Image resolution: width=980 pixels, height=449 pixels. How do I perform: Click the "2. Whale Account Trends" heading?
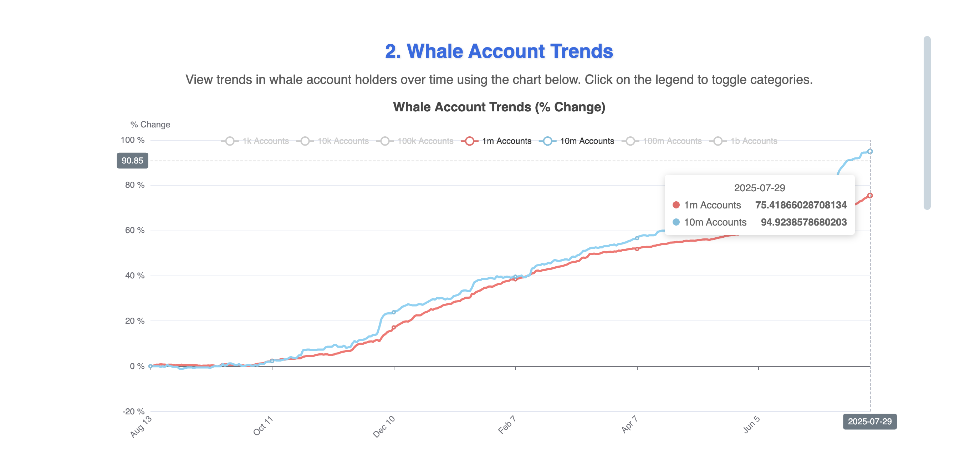coord(499,51)
